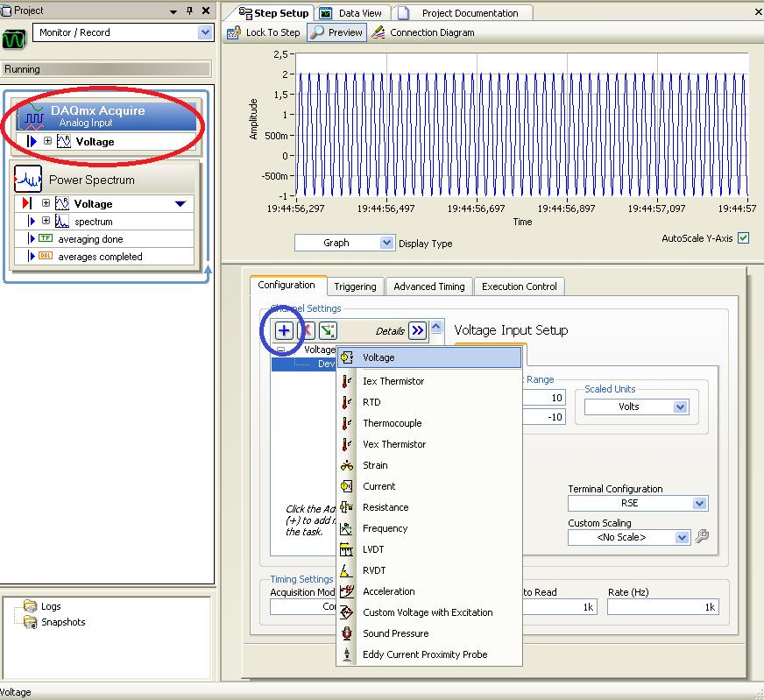Open the Terminal Configuration RSE dropdown
The height and width of the screenshot is (700, 764).
[700, 503]
